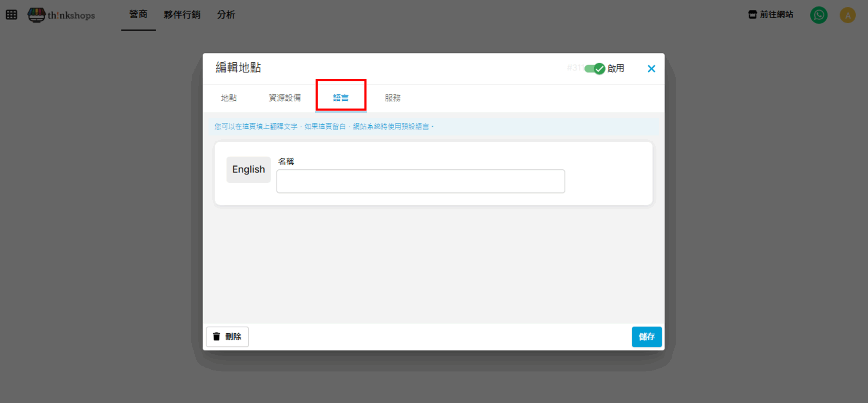Select the 語言 tab
The width and height of the screenshot is (868, 403).
341,98
